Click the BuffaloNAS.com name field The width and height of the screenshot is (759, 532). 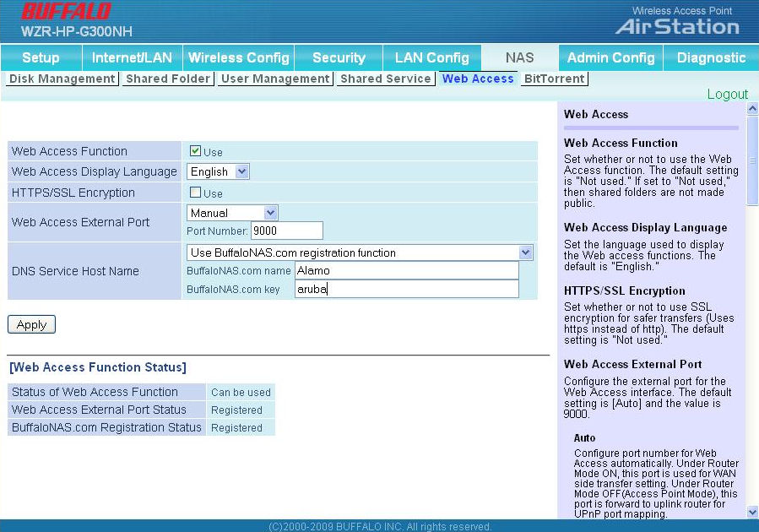(407, 270)
